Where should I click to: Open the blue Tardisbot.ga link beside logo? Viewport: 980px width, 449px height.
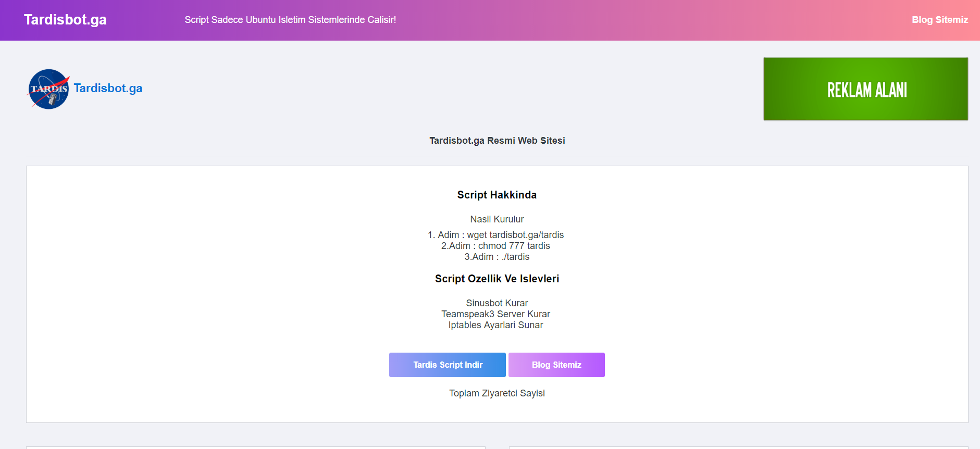coord(108,88)
